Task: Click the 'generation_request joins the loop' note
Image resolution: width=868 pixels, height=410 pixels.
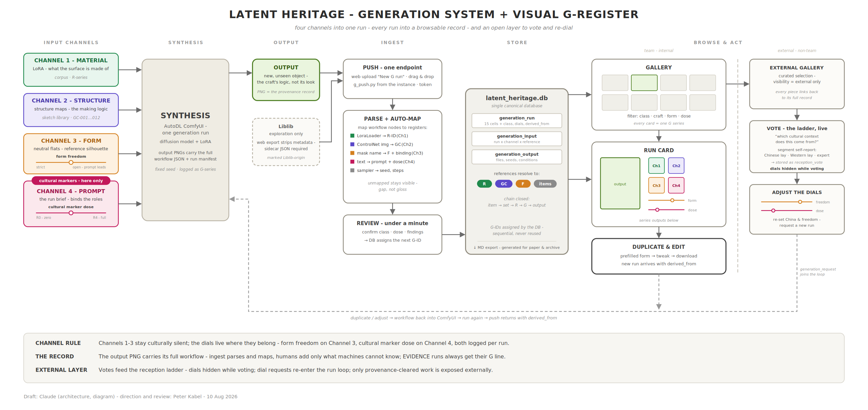Action: 818,272
